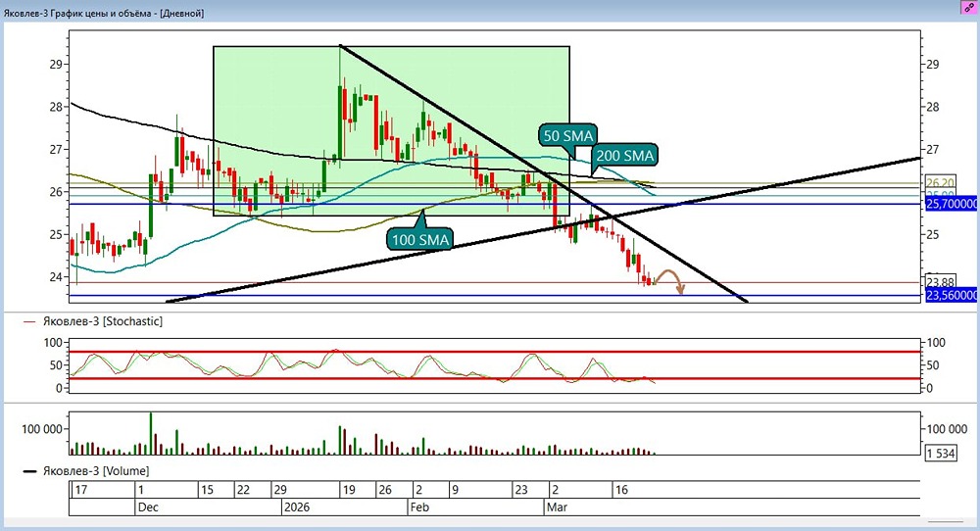Click the 15 date label on time axis
980x531 pixels.
(207, 490)
